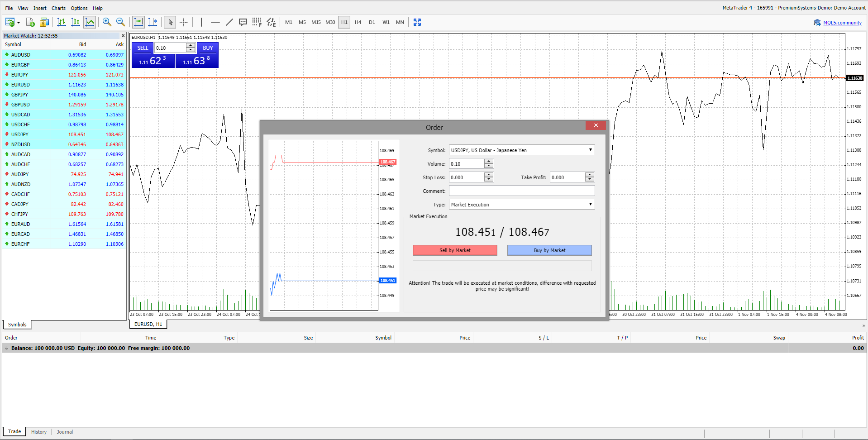Open the MQL5.community link

[x=842, y=23]
